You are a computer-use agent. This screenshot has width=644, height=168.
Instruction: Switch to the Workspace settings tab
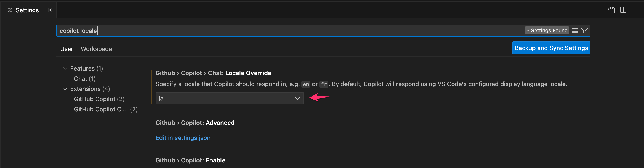tap(96, 49)
